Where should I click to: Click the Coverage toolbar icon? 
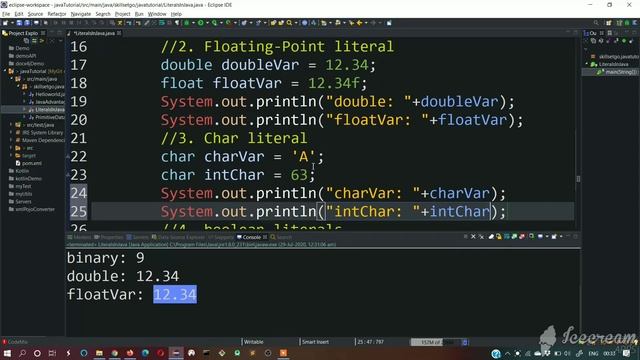point(214,23)
